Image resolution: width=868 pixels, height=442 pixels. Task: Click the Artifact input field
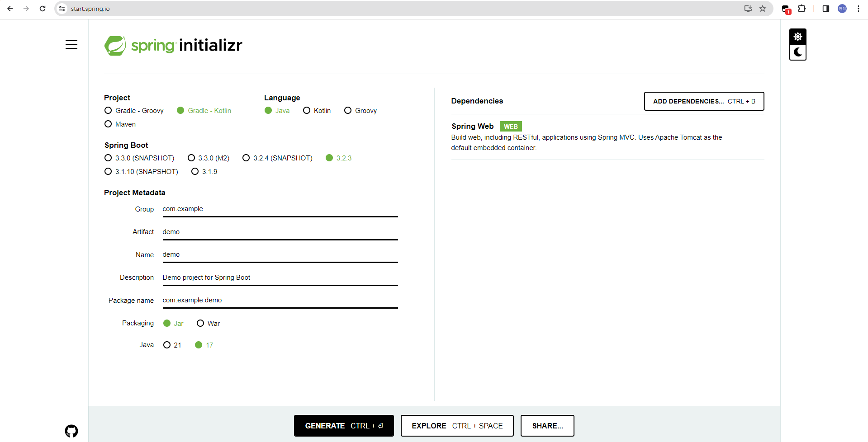[280, 232]
